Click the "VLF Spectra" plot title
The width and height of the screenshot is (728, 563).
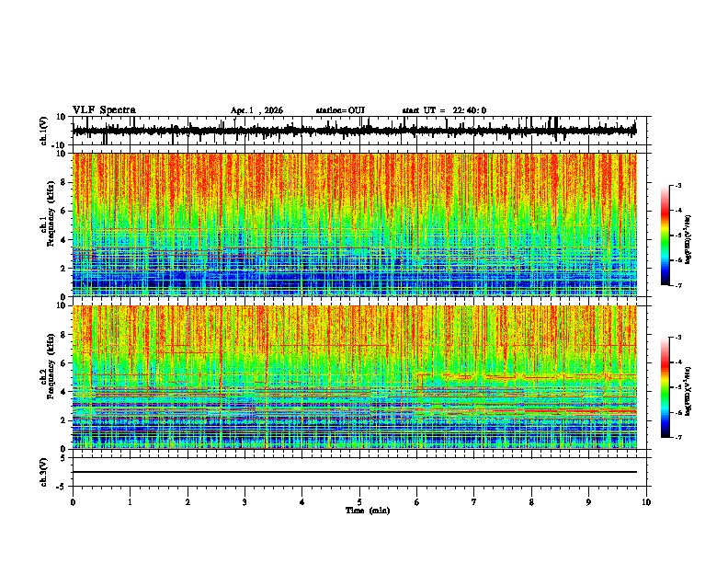pos(104,110)
